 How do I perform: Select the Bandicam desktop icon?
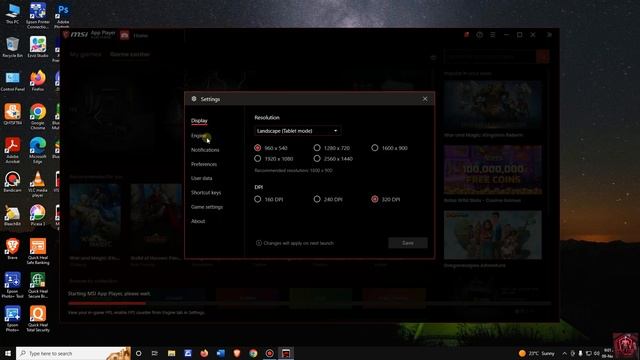pos(12,182)
